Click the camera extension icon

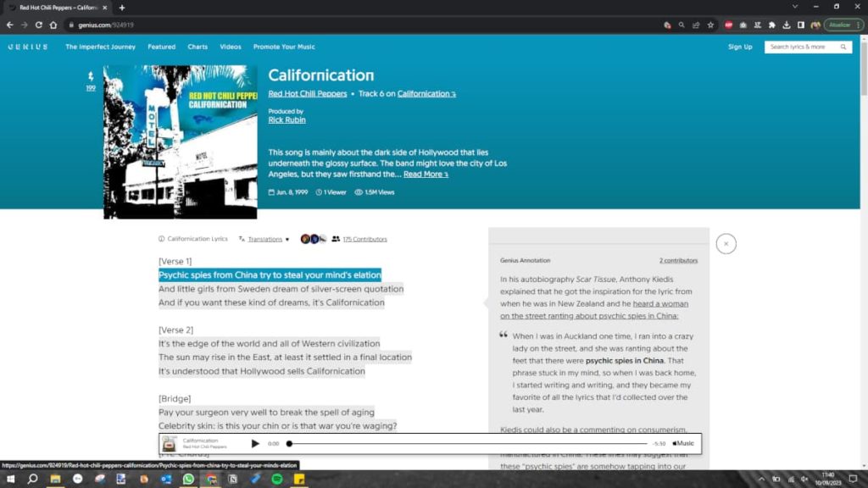(743, 25)
